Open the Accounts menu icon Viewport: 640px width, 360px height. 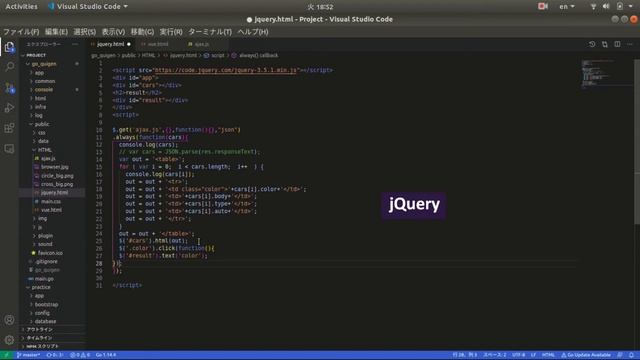(9, 320)
